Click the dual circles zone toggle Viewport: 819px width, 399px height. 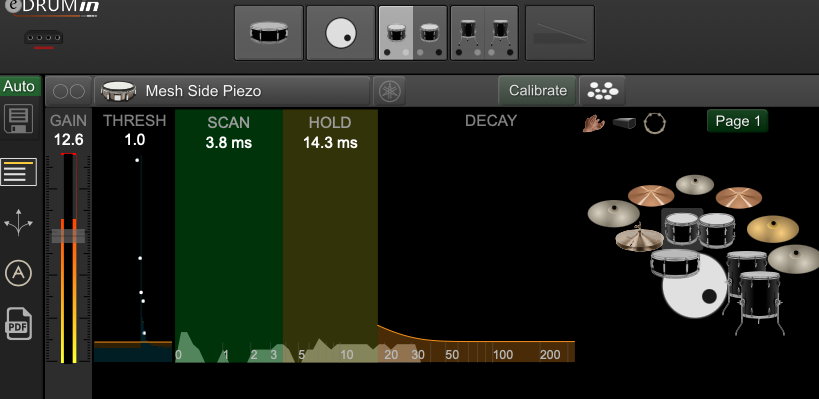(69, 91)
